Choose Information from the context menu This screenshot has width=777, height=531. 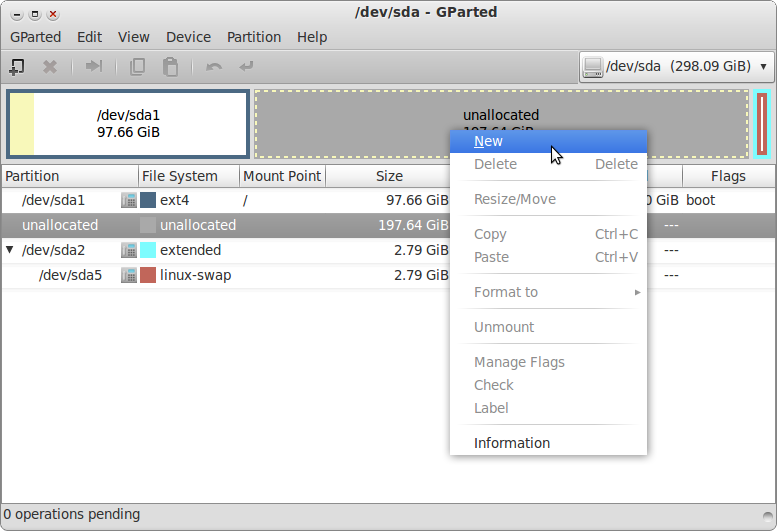(x=548, y=443)
